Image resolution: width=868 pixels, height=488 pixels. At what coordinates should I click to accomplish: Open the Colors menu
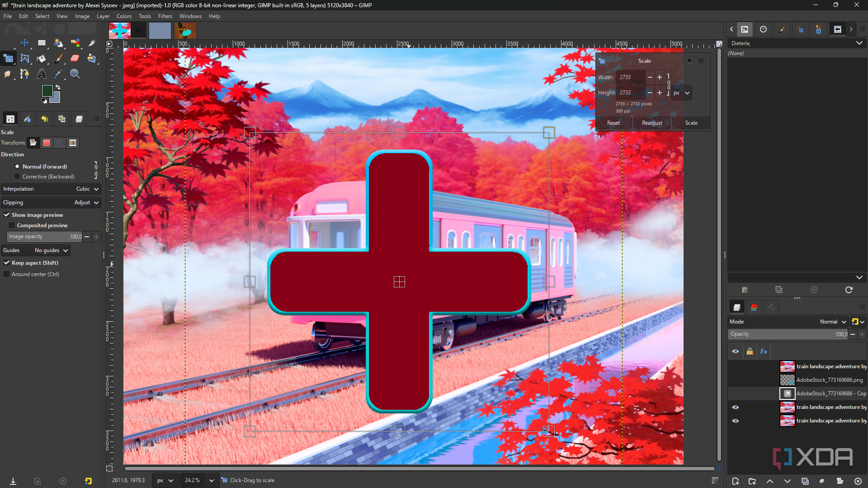124,16
